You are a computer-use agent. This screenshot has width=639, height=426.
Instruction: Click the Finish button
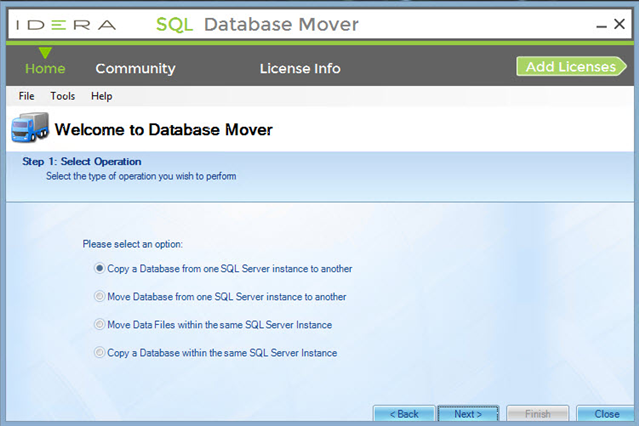pos(538,414)
